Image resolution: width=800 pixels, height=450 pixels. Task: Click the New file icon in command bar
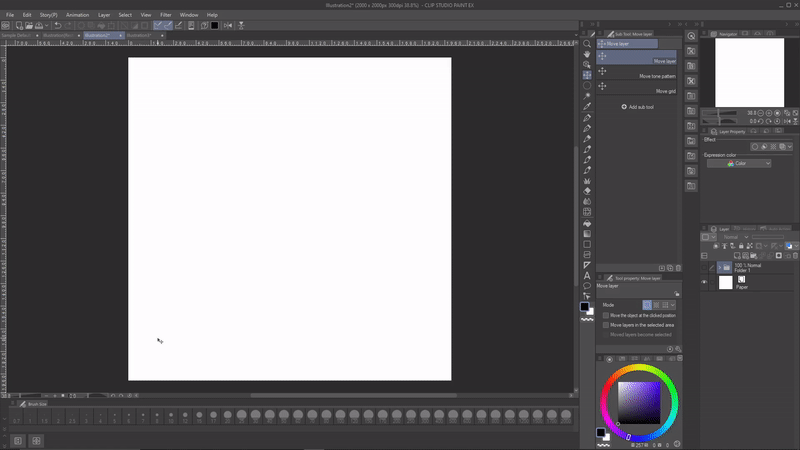[x=19, y=26]
